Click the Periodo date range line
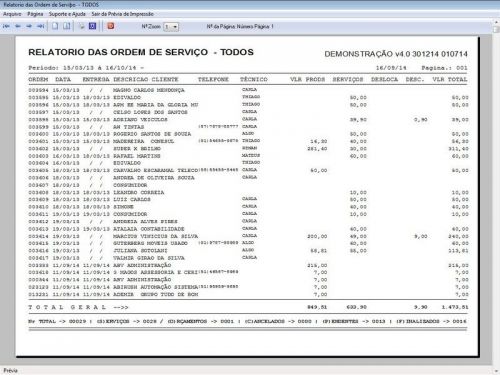 [86, 68]
